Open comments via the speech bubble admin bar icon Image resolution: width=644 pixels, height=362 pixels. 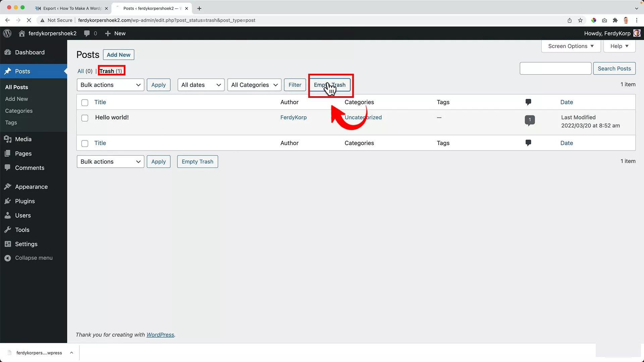tap(87, 33)
